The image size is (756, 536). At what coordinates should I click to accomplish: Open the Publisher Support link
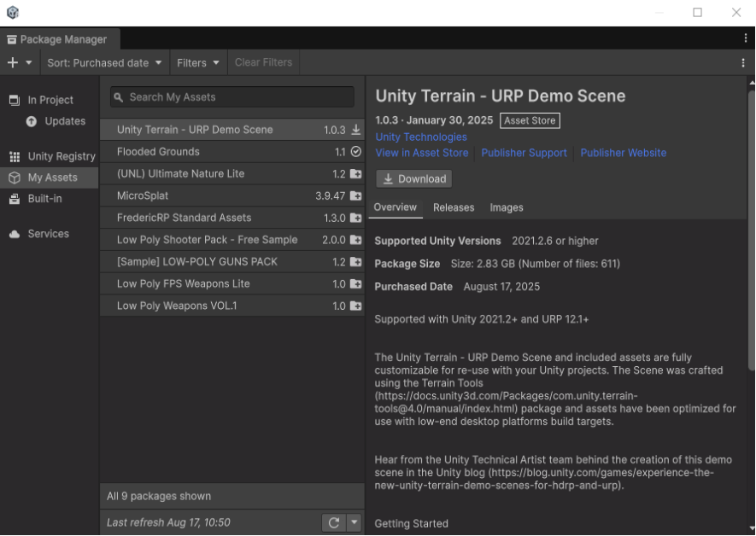pos(525,153)
